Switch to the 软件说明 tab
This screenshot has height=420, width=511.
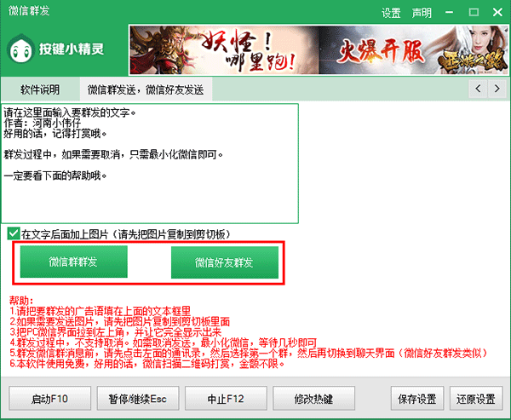click(x=40, y=89)
